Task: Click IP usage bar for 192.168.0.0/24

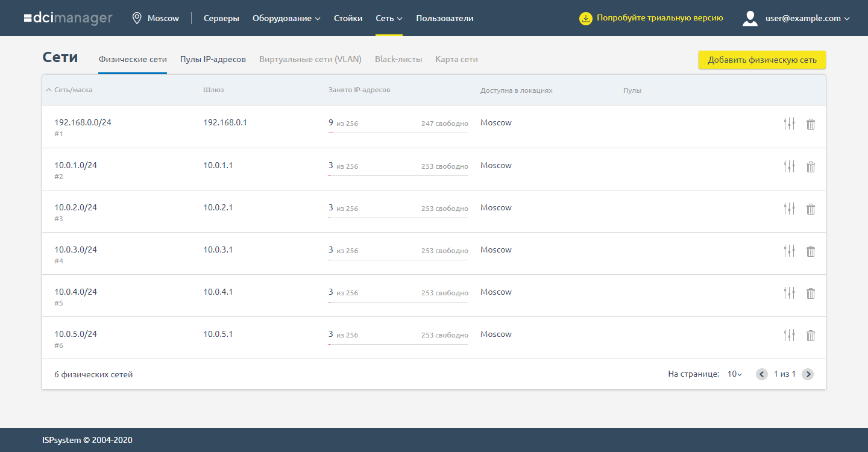Action: (x=398, y=133)
